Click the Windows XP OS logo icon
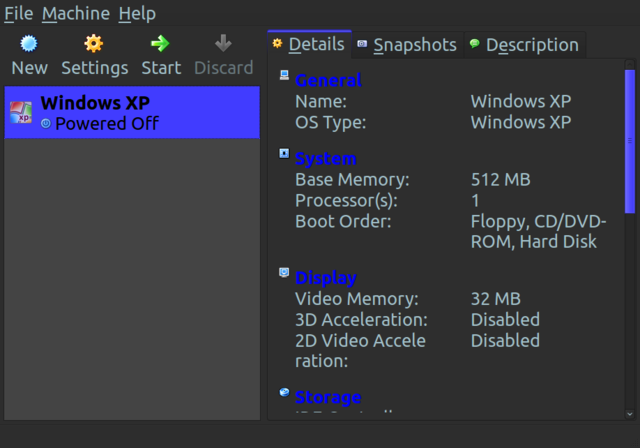 pyautogui.click(x=21, y=113)
